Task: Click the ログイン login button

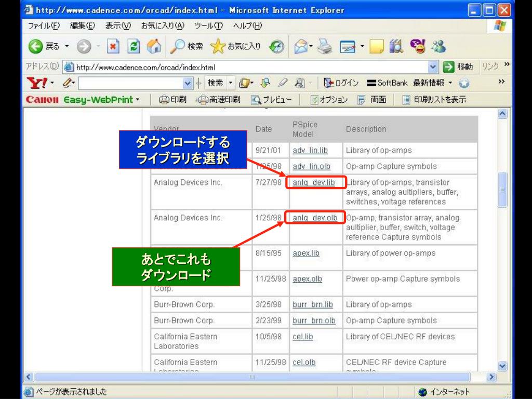Action: [x=341, y=83]
